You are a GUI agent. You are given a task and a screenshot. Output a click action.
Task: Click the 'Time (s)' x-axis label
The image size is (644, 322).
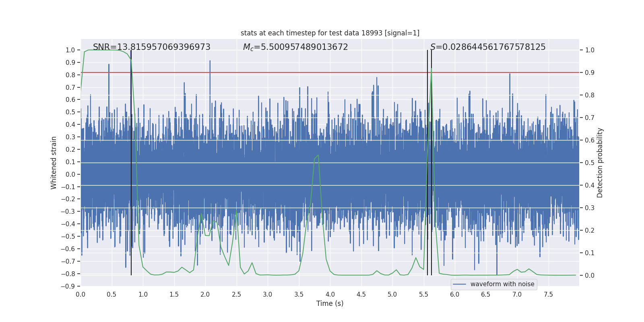point(330,303)
